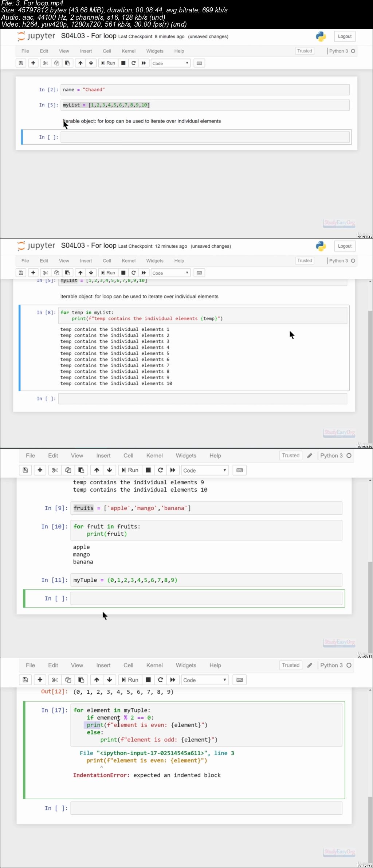Click Logout in the 12-minutes-ago checkpoint frame
Image resolution: width=373 pixels, height=868 pixels.
(345, 246)
